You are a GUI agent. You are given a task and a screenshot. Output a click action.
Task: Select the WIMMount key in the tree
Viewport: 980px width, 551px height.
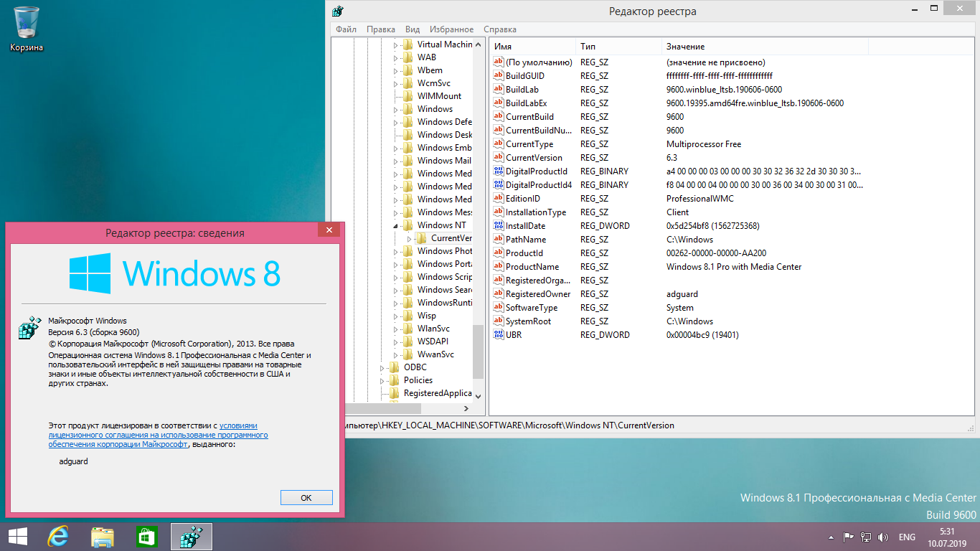pos(439,96)
